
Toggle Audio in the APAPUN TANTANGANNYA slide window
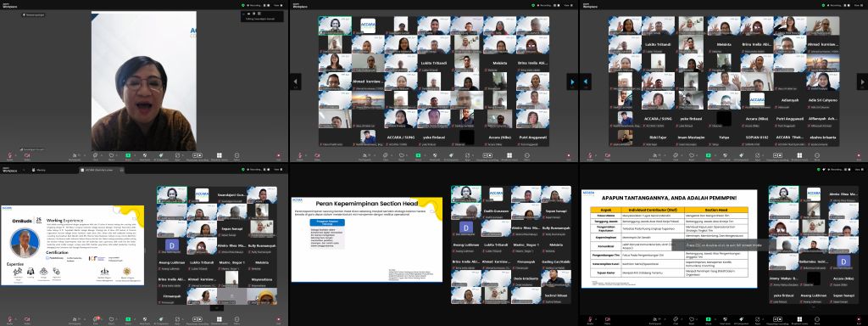[590, 320]
